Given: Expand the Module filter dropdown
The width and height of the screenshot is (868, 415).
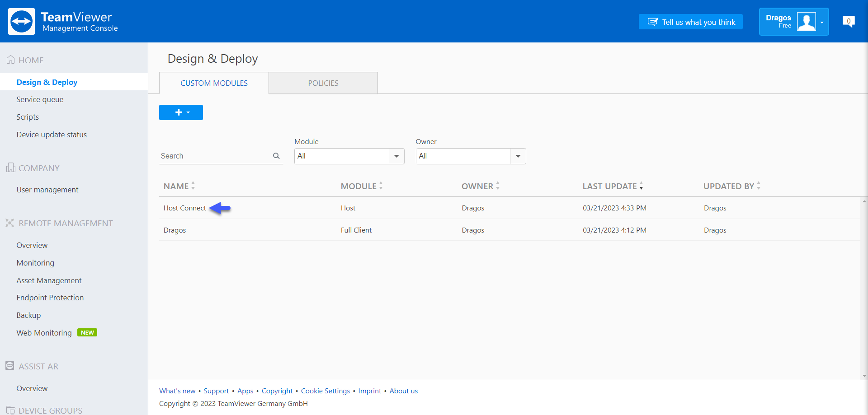Looking at the screenshot, I should point(396,156).
